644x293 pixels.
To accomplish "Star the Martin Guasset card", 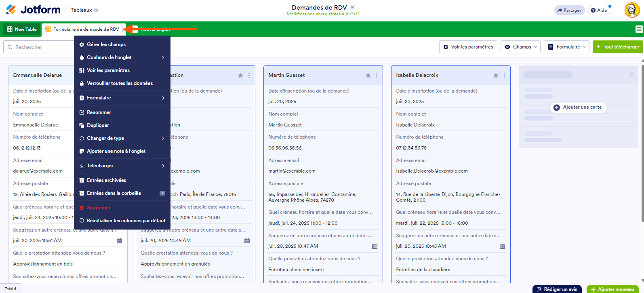I will [368, 76].
